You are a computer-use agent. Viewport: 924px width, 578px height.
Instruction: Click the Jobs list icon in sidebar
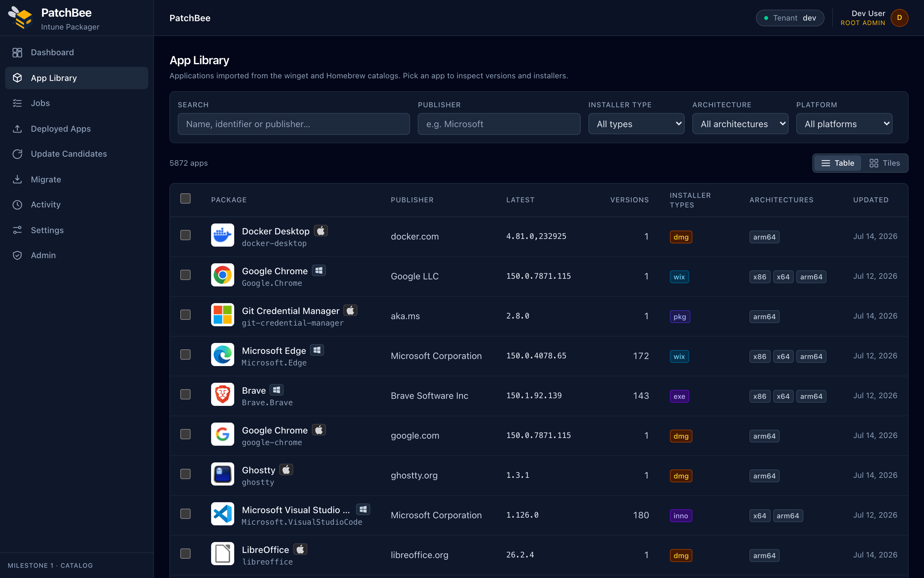tap(17, 103)
